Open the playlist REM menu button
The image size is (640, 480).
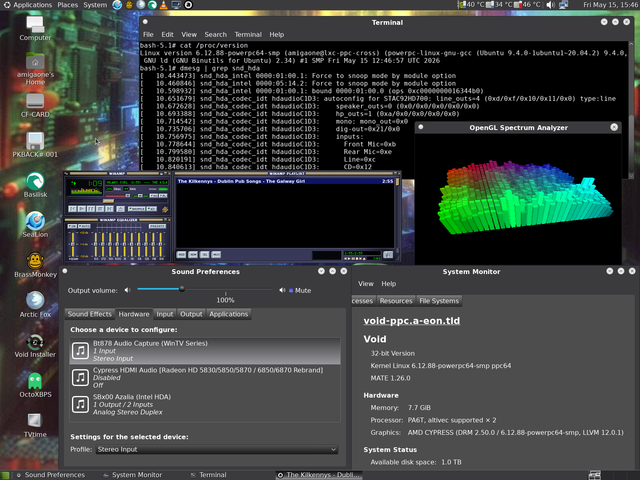(193, 254)
